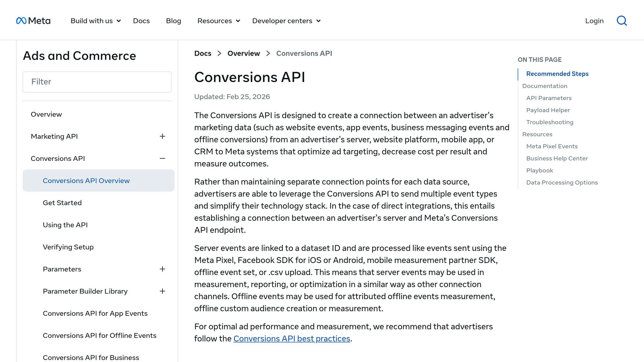Jump to Recommended Steps section
Image resolution: width=644 pixels, height=362 pixels.
coord(557,74)
